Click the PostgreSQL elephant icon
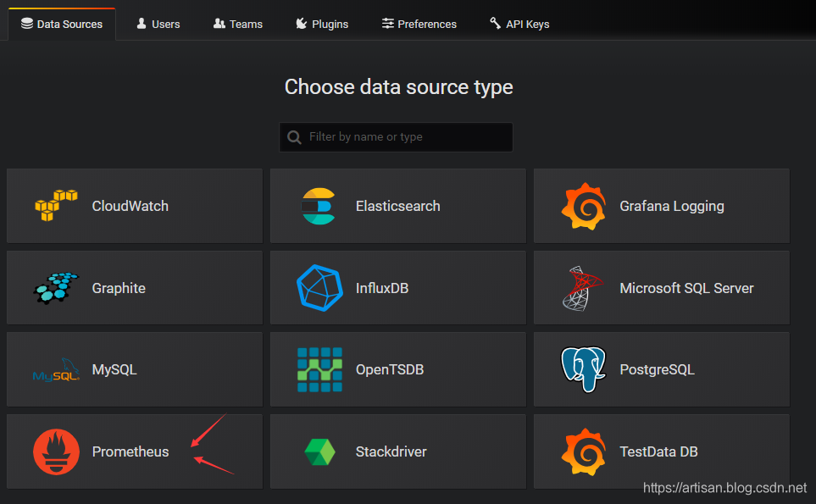The image size is (816, 504). tap(583, 370)
